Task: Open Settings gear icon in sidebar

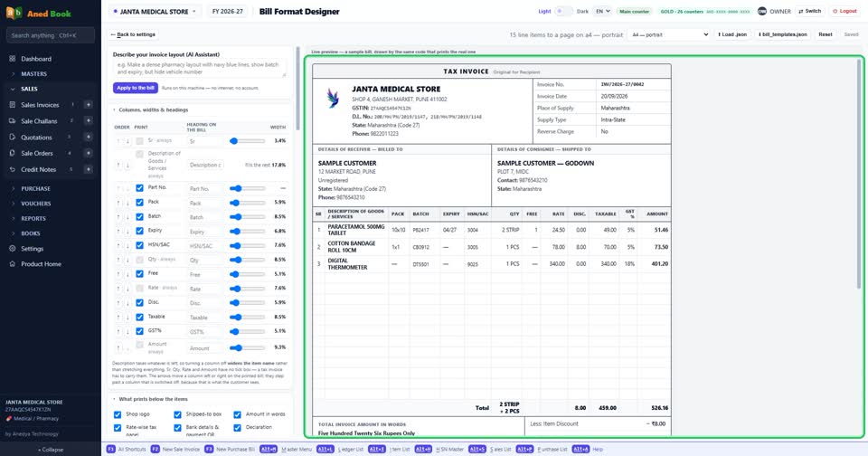Action: click(x=12, y=249)
